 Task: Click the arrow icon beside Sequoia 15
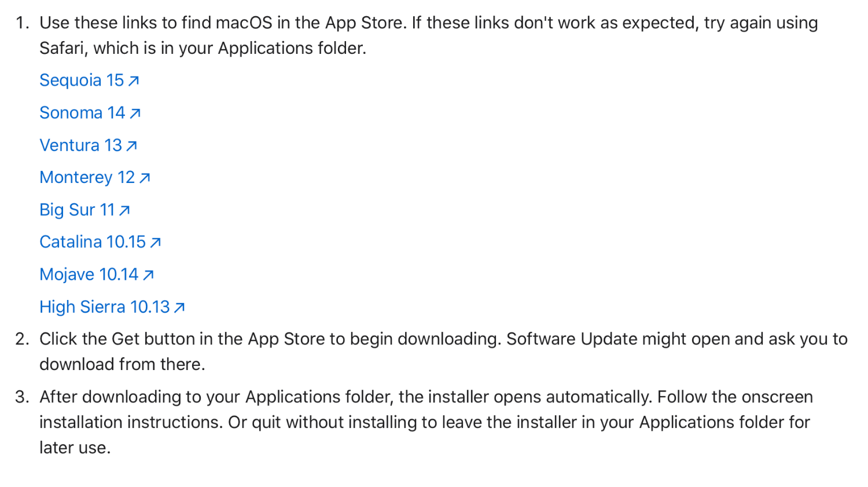[x=134, y=81]
